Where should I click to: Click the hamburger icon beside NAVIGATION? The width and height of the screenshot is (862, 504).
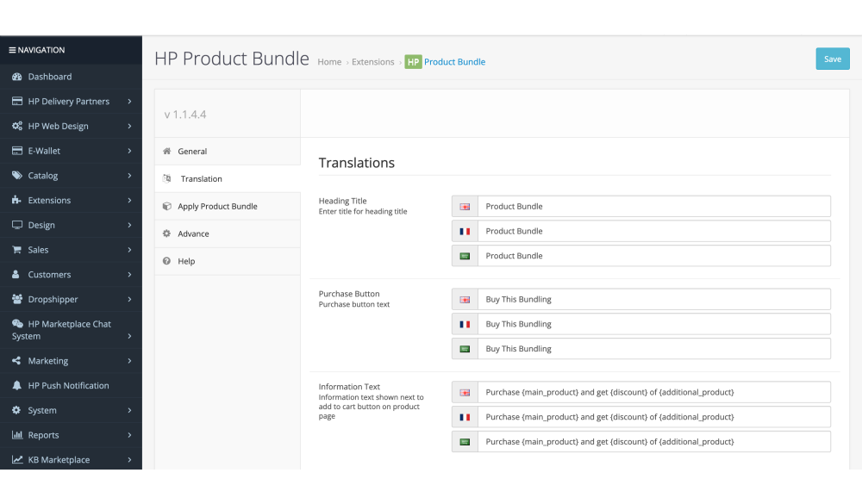click(x=12, y=50)
